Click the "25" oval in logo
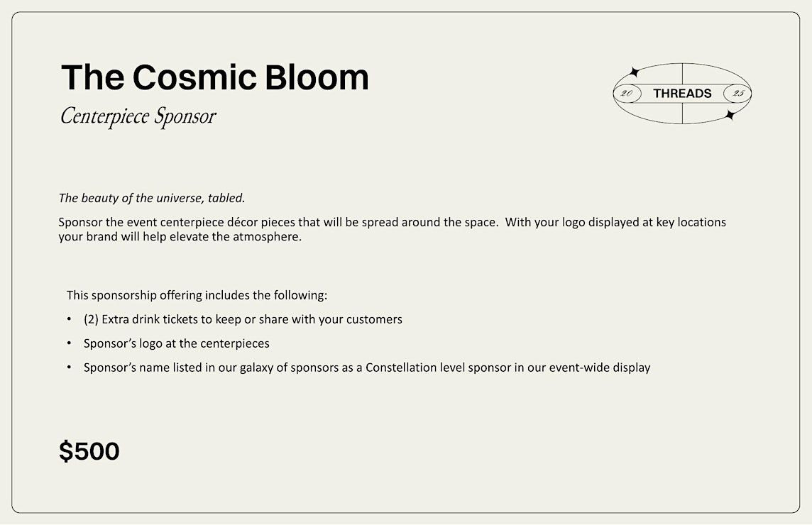Image resolution: width=812 pixels, height=525 pixels. tap(737, 94)
